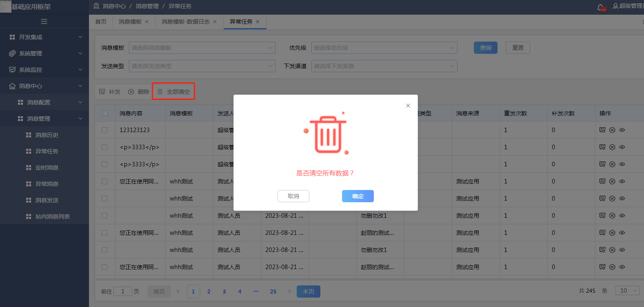Go to page 3
This screenshot has width=644, height=307.
[x=224, y=292]
